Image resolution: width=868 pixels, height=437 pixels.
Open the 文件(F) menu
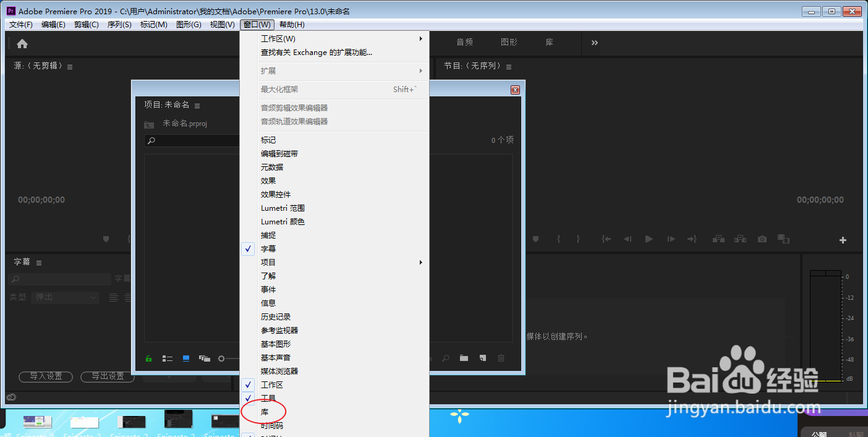click(x=21, y=25)
